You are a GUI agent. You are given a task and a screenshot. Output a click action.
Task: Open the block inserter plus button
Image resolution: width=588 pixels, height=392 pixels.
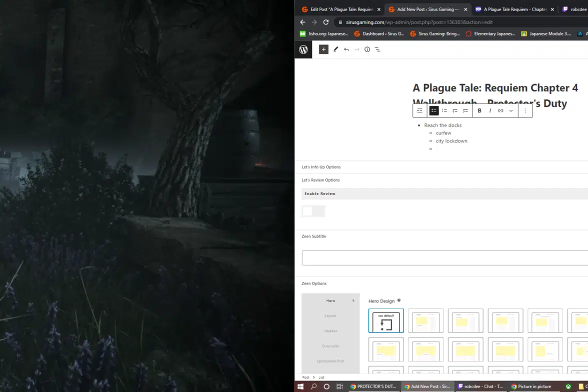[323, 49]
